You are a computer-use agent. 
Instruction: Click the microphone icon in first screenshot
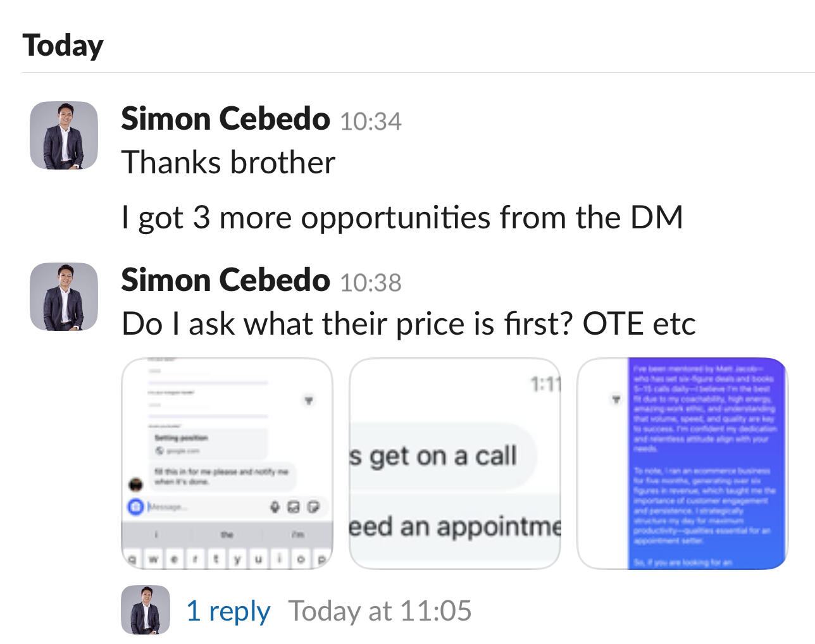click(x=275, y=507)
